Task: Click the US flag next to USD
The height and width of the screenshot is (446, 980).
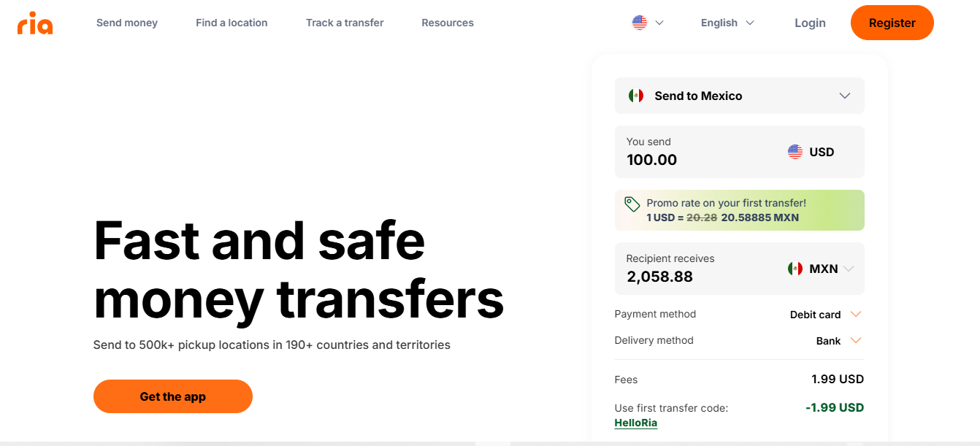Action: pos(795,152)
